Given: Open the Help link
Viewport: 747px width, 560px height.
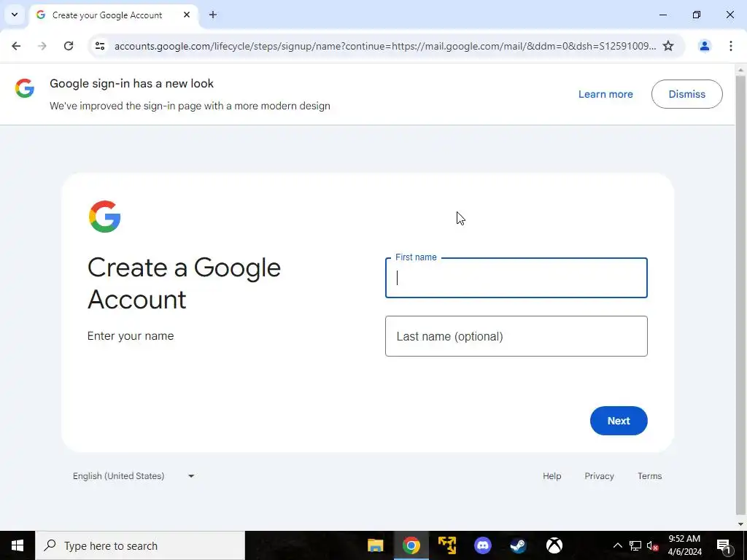Looking at the screenshot, I should point(552,476).
